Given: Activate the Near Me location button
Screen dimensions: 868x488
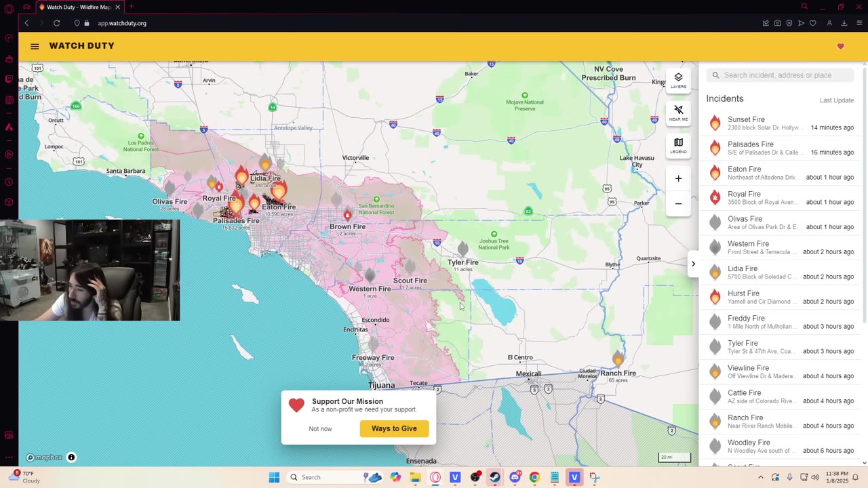Looking at the screenshot, I should pyautogui.click(x=678, y=113).
